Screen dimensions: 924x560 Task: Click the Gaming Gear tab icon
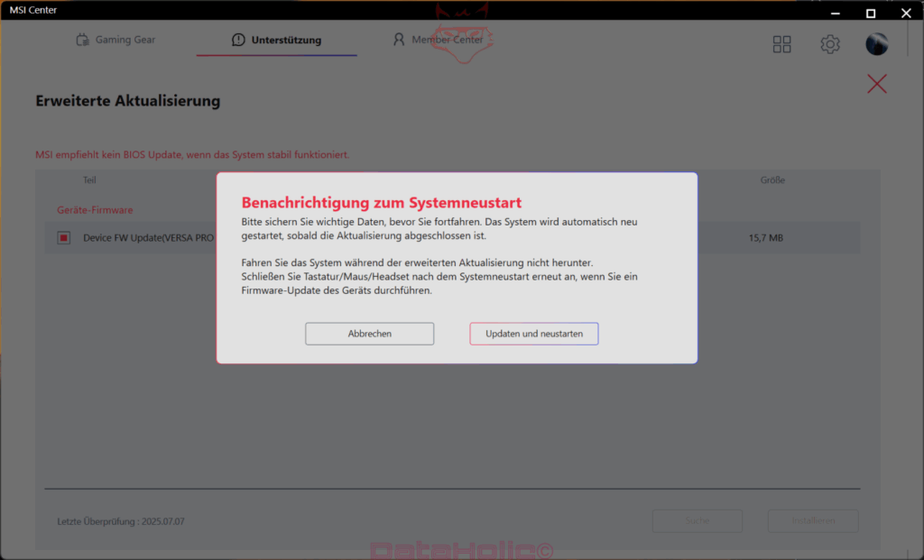click(82, 40)
